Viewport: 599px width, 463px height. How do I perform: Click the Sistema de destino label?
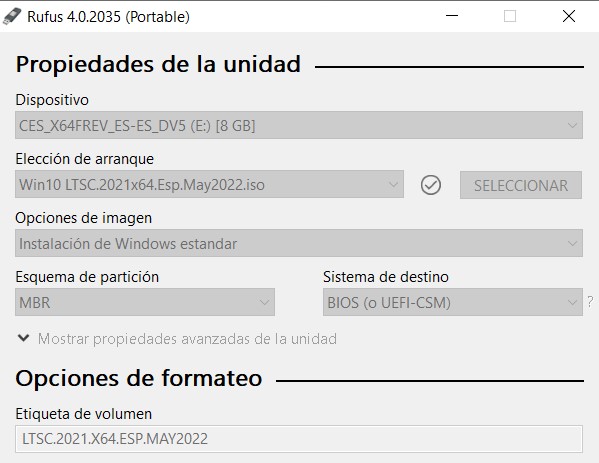point(386,277)
